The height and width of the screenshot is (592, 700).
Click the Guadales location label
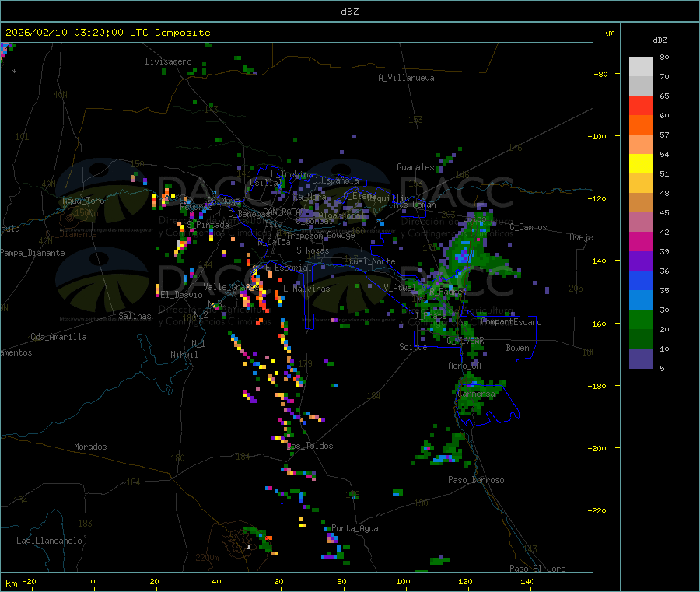pos(415,167)
